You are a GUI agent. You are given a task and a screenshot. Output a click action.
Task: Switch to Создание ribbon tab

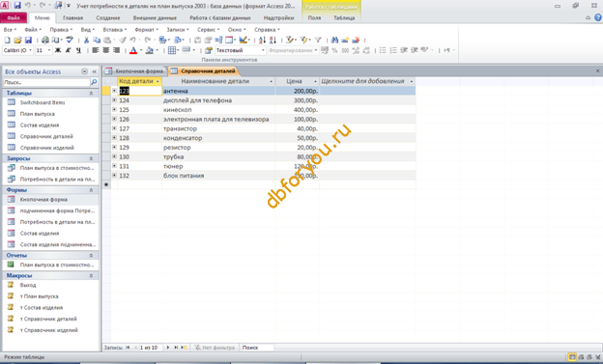click(x=108, y=17)
